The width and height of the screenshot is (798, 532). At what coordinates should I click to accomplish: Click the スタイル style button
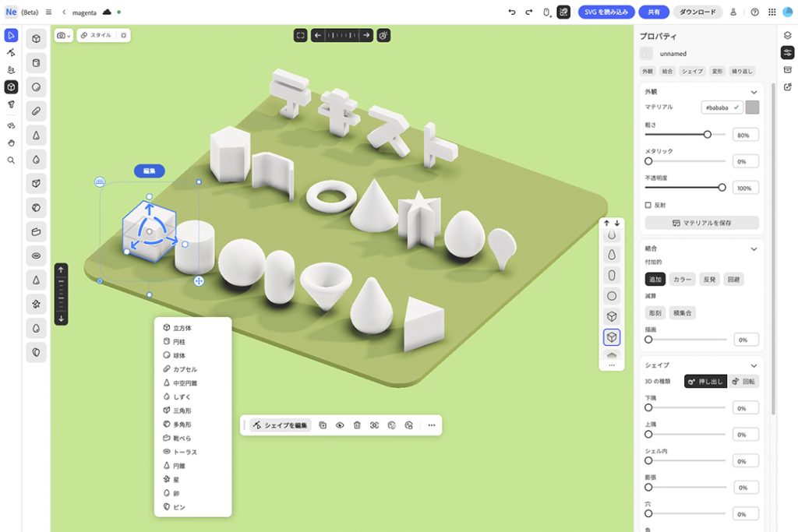click(96, 36)
